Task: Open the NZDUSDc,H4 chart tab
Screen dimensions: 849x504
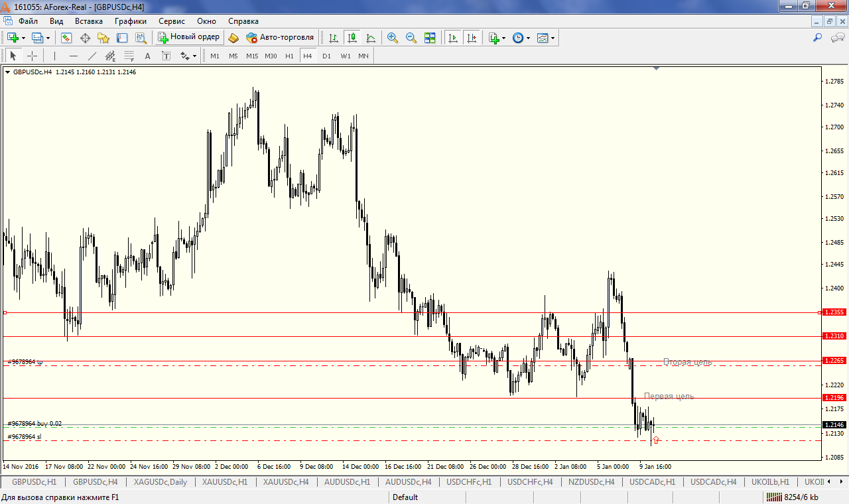Action: (592, 482)
